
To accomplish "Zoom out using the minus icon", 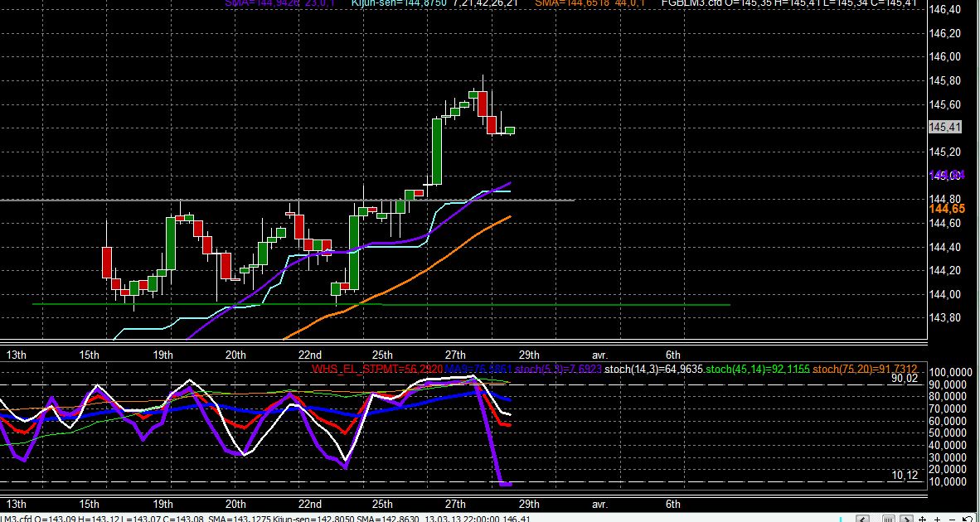I will click(952, 520).
